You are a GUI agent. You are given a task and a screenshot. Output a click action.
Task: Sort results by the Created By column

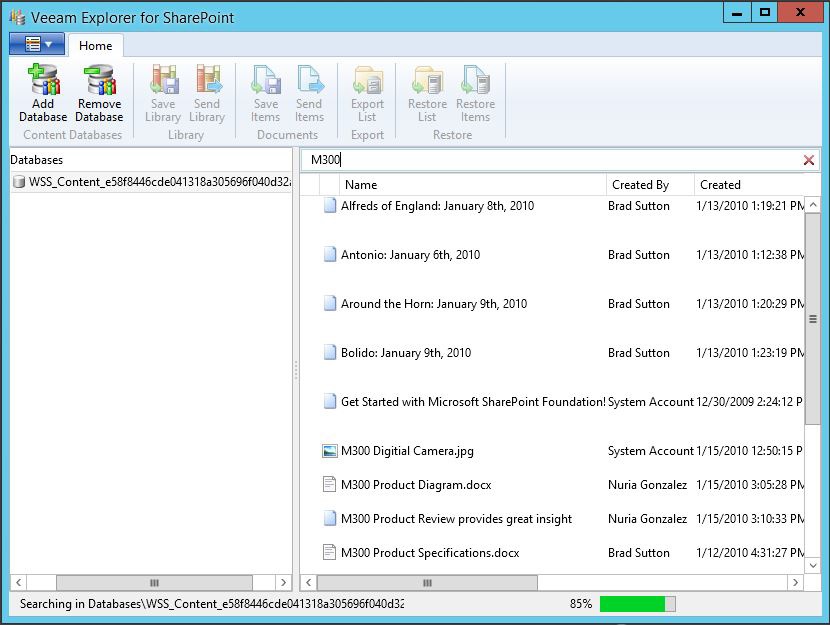650,185
